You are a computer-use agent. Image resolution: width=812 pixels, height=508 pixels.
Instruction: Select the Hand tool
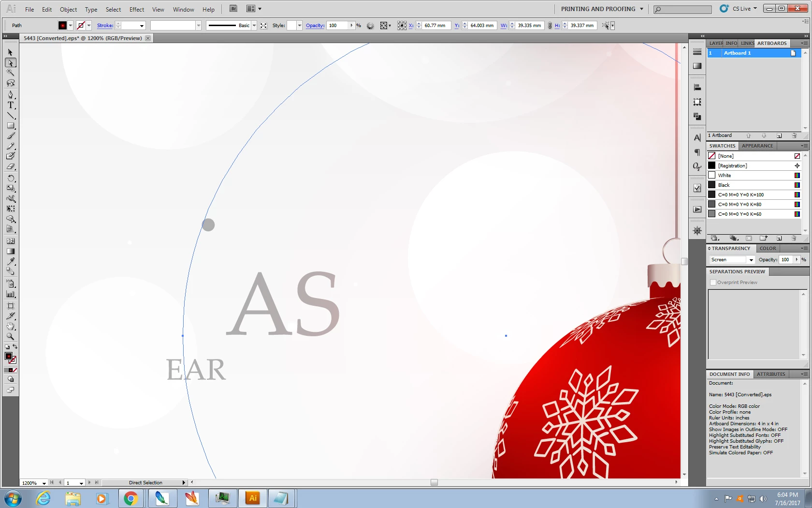click(x=10, y=326)
